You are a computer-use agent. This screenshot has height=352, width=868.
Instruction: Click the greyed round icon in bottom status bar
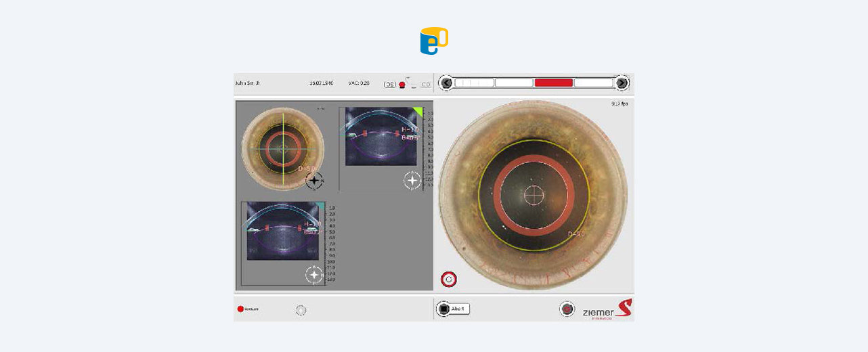click(x=301, y=310)
